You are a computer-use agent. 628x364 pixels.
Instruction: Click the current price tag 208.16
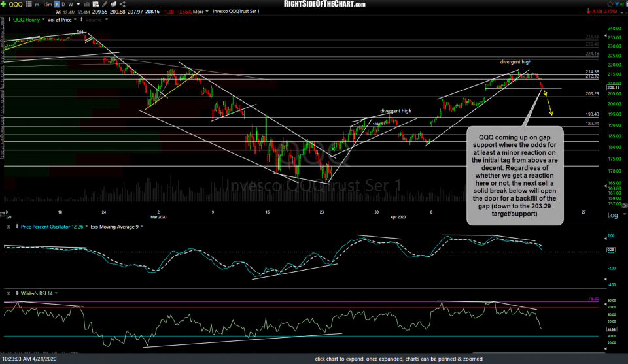tap(613, 87)
